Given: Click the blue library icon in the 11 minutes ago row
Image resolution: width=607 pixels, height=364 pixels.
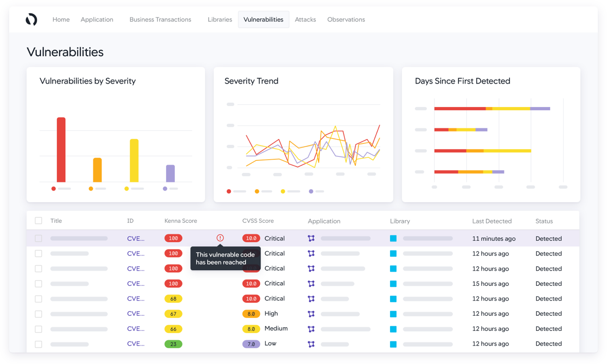Looking at the screenshot, I should (393, 239).
